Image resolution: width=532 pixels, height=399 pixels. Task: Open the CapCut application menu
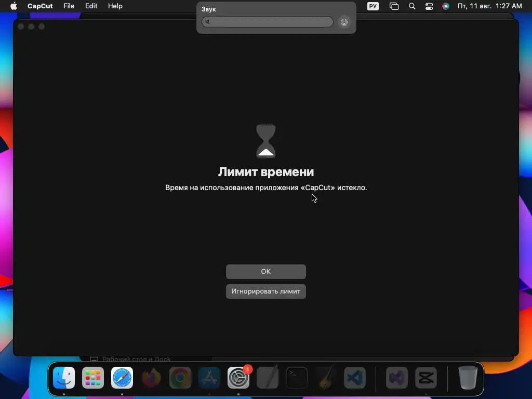40,6
